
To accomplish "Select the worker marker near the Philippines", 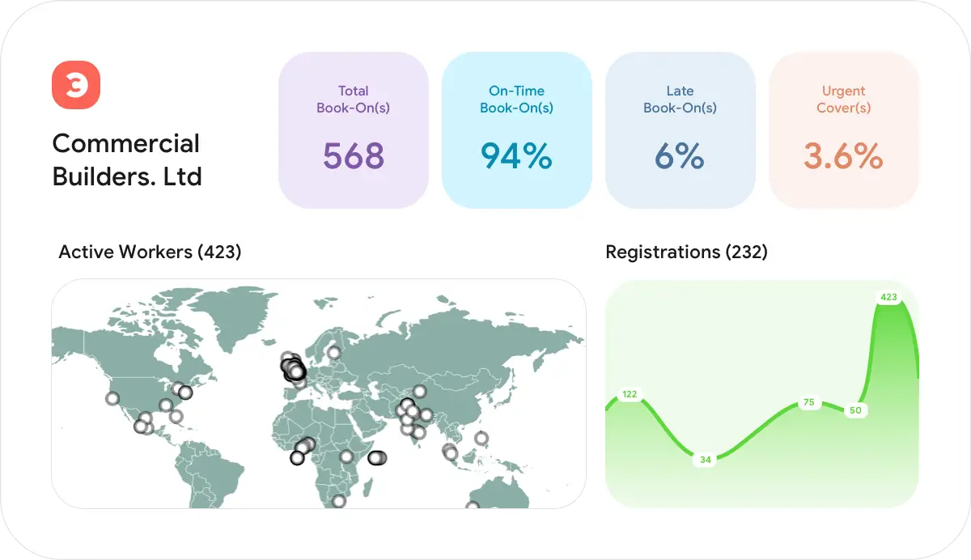I will (481, 439).
